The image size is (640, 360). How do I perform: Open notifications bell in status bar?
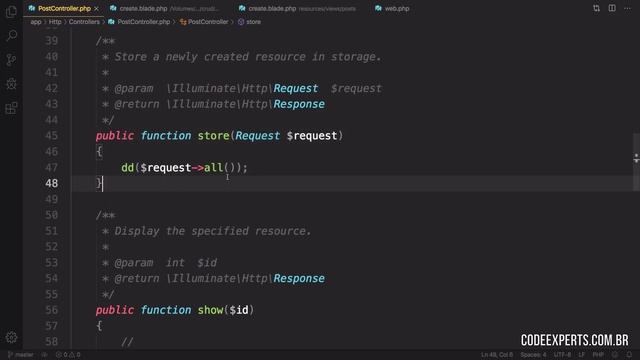[629, 355]
